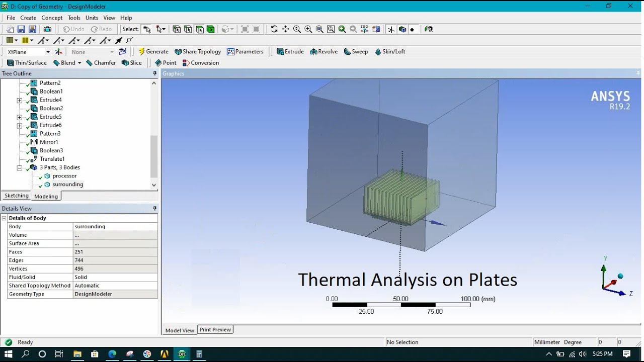Open the Select mode dropdown arrow

[x=164, y=29]
